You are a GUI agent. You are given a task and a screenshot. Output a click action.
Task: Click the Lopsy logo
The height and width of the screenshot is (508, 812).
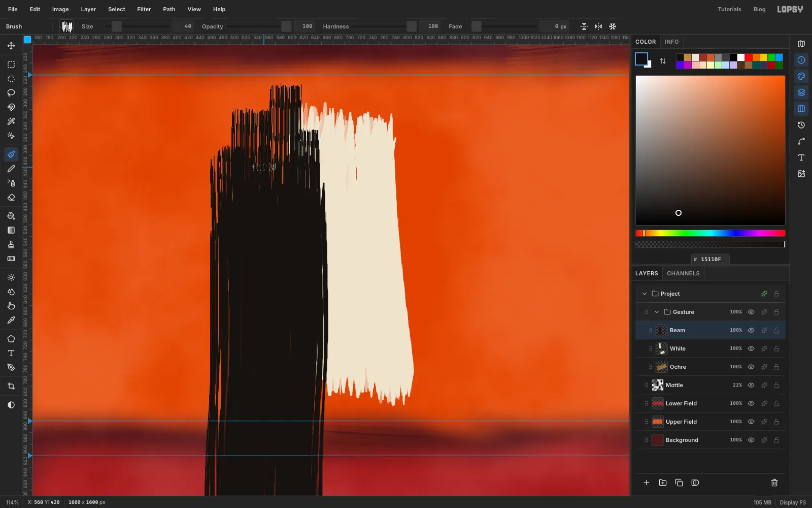click(790, 9)
